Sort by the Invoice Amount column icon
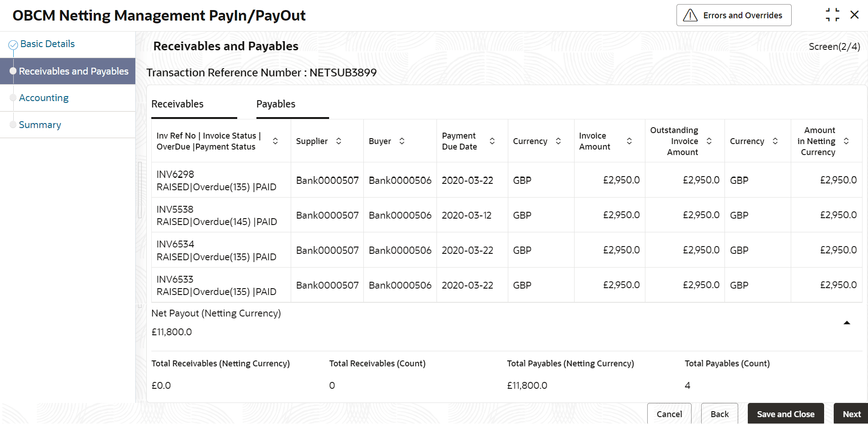The height and width of the screenshot is (424, 868). click(629, 141)
